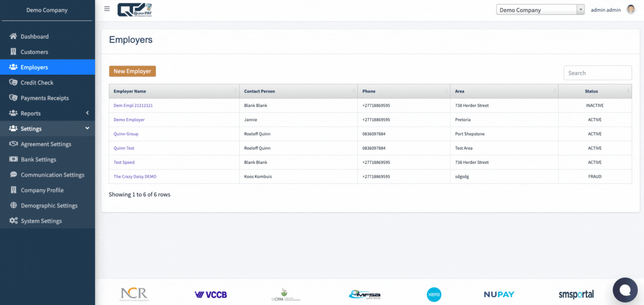Image resolution: width=644 pixels, height=305 pixels.
Task: Collapse the Settings submenu chevron
Action: 87,128
